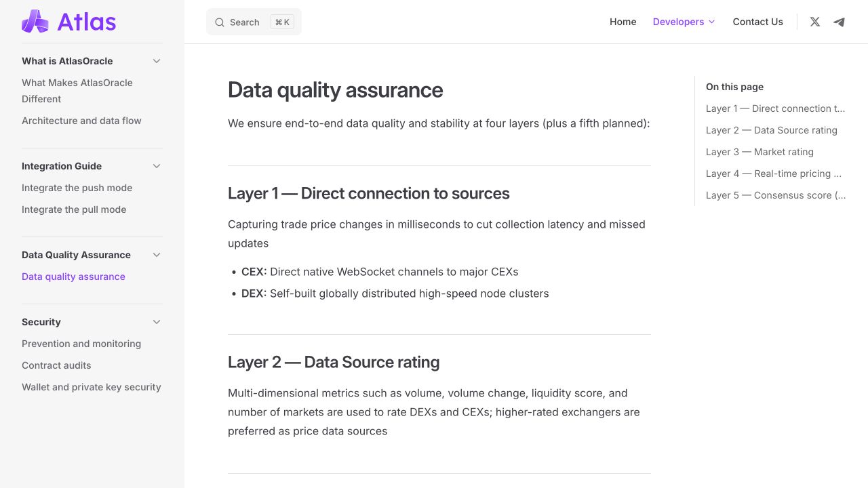Open Integrate the push mode page
The width and height of the screenshot is (868, 488).
(x=77, y=188)
